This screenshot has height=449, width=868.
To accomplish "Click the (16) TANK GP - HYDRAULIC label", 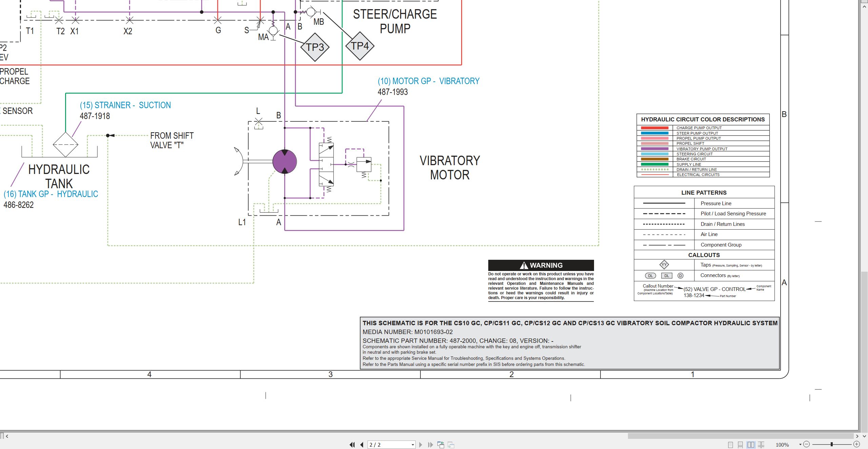I will (51, 194).
